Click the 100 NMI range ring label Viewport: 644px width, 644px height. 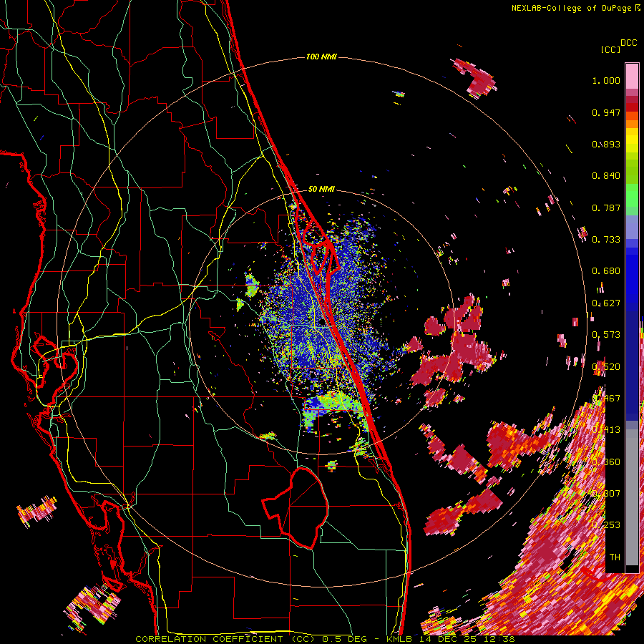tap(321, 57)
